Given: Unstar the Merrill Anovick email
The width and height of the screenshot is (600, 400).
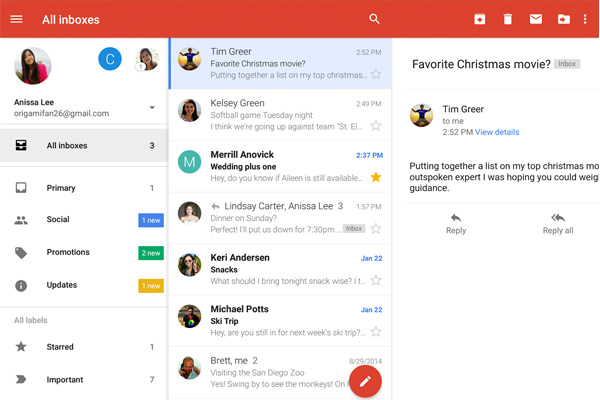Looking at the screenshot, I should pyautogui.click(x=376, y=178).
